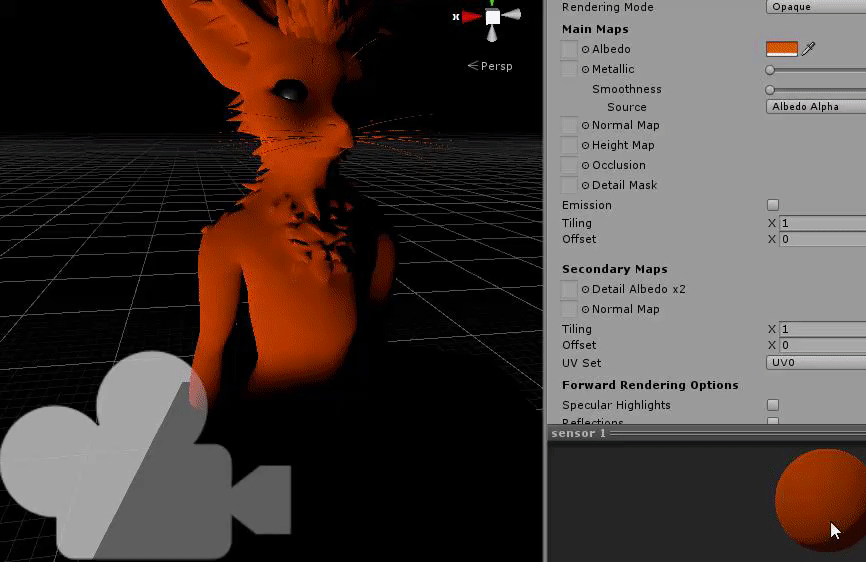Click the orange material preview sphere
The height and width of the screenshot is (562, 866).
click(x=821, y=500)
